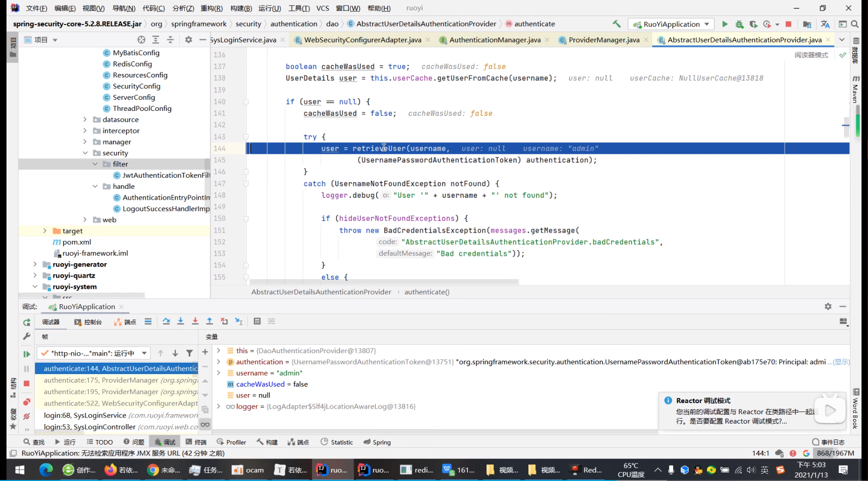
Task: Open Evaluate Expression calculator icon
Action: (257, 321)
